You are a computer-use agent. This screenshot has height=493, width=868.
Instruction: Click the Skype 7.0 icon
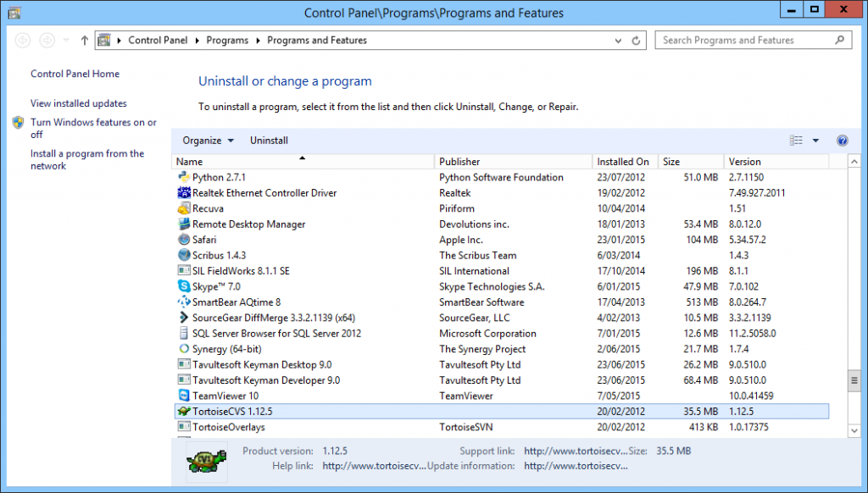184,286
